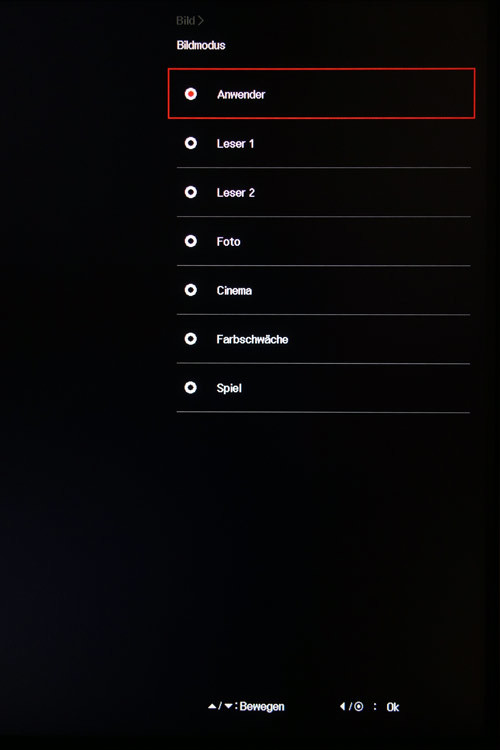Image resolution: width=500 pixels, height=750 pixels.
Task: Pick the Farbschwäche radio button
Action: click(191, 339)
